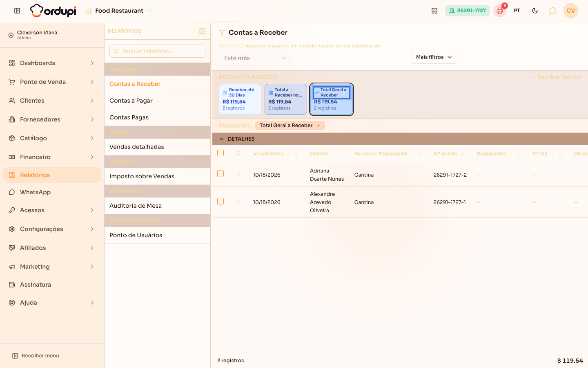
Task: Filter the Documento column
Action: 519,154
